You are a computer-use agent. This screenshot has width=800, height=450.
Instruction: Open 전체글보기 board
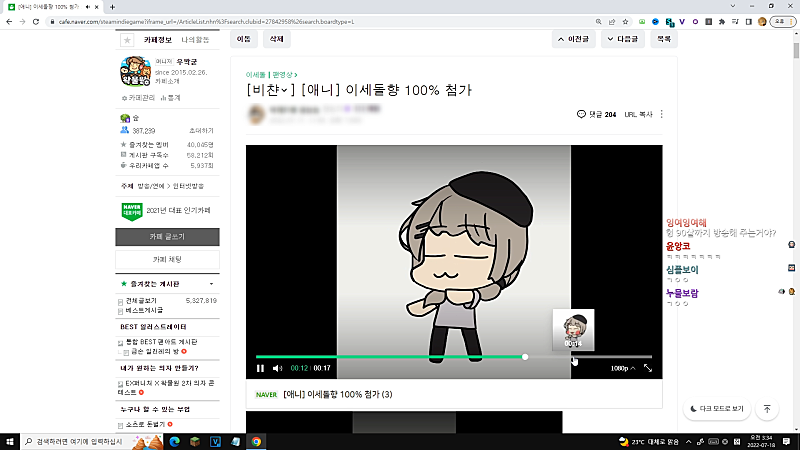141,301
